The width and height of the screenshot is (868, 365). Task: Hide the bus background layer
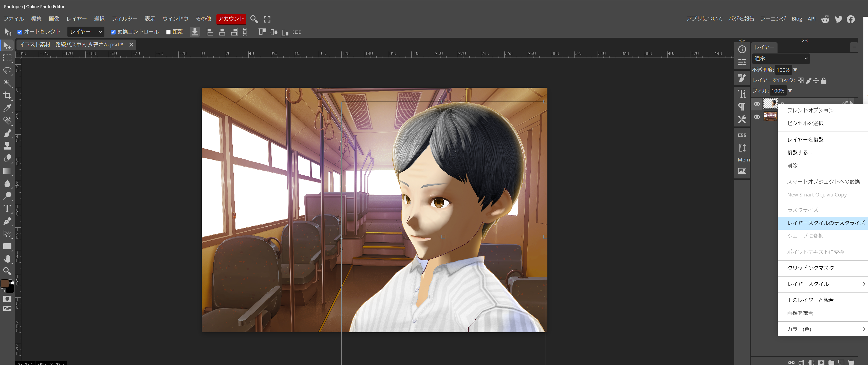(757, 117)
